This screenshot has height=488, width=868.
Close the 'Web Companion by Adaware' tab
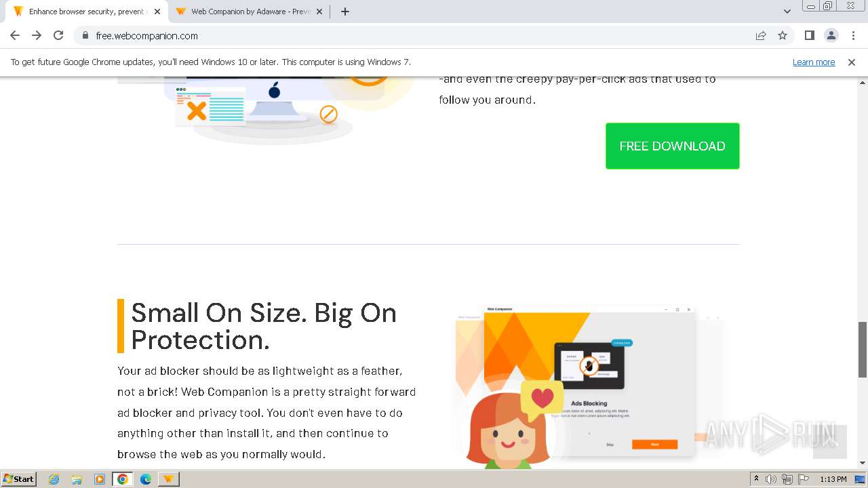tap(319, 12)
